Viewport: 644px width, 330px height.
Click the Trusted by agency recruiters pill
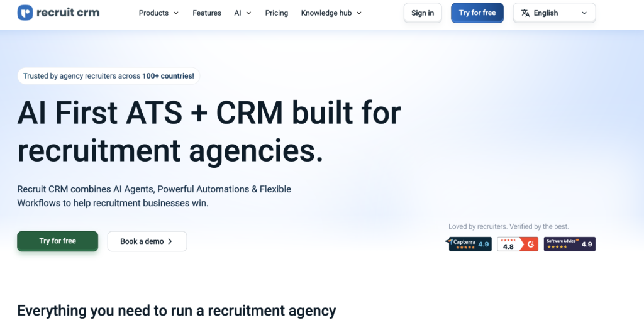click(x=108, y=76)
